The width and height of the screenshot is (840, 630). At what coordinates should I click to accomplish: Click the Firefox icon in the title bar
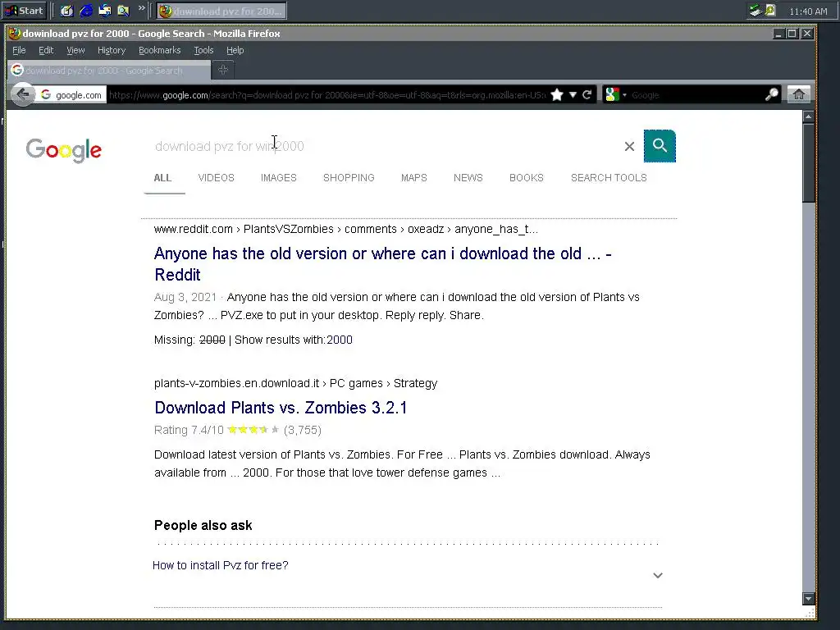[x=15, y=33]
